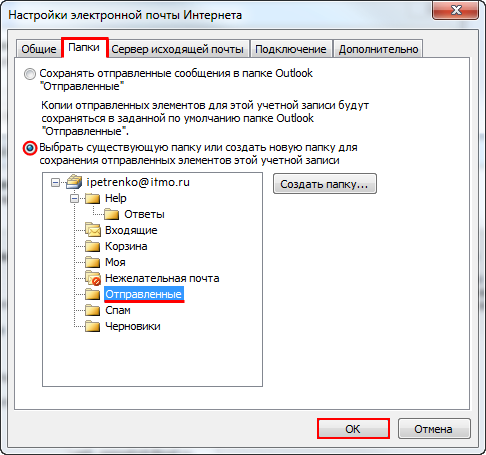Screen dimensions: 486x455
Task: Open the Сервер исходящей почты tab
Action: 177,49
